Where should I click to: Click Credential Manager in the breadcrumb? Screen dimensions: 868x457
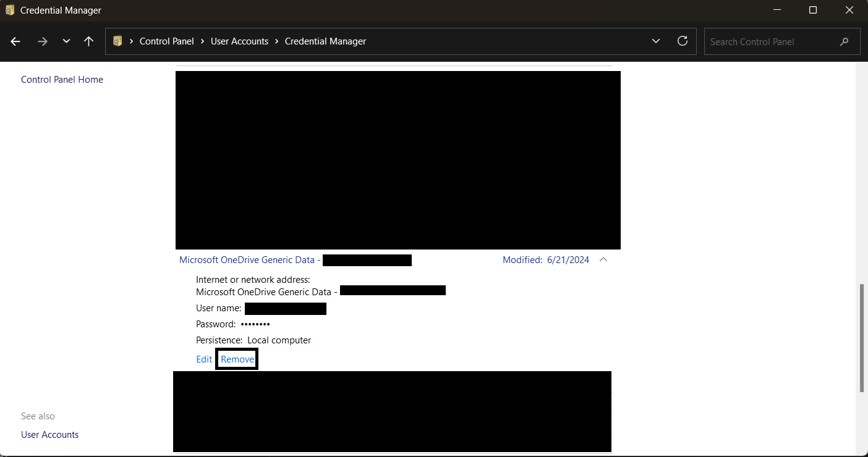pyautogui.click(x=325, y=41)
